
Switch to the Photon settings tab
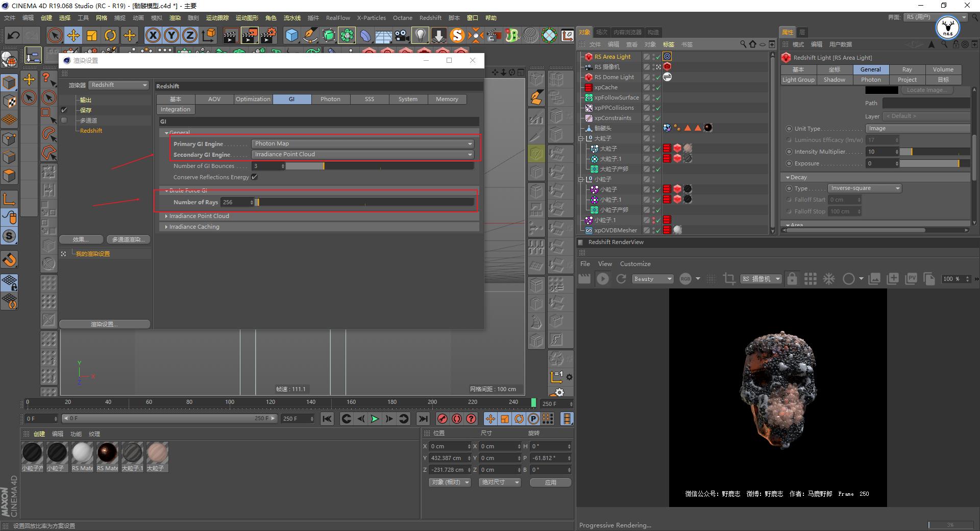tap(330, 99)
